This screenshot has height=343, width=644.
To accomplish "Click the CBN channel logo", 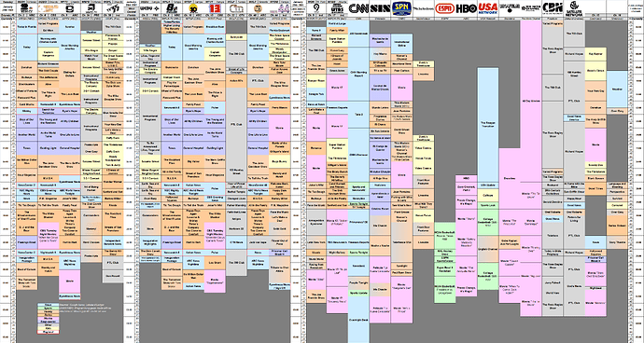I will [x=553, y=7].
